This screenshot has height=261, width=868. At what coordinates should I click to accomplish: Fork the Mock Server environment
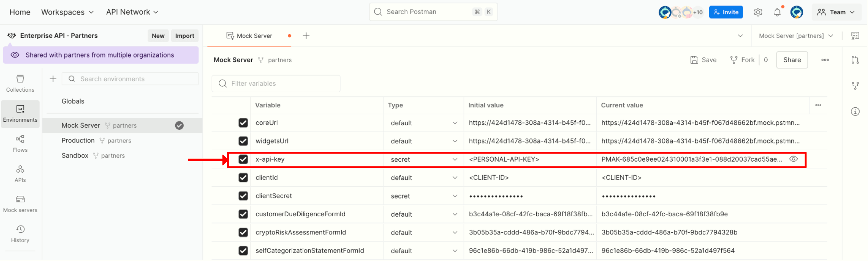pyautogui.click(x=742, y=60)
